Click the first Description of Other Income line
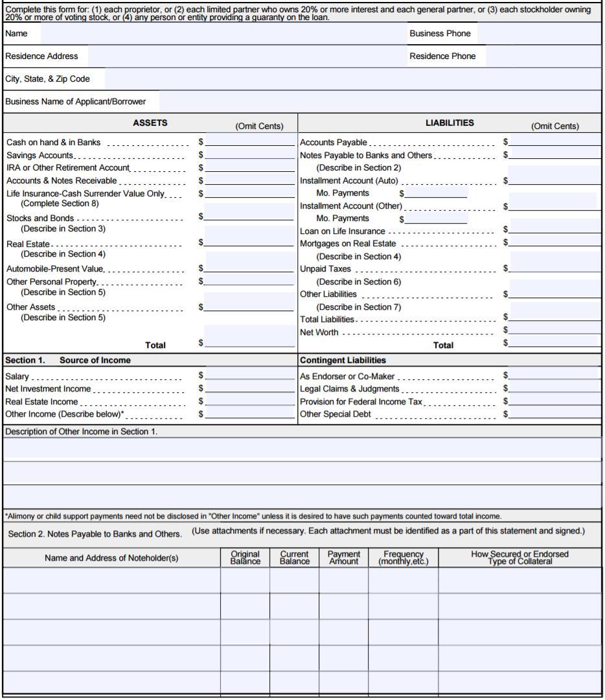The width and height of the screenshot is (605, 700). (x=302, y=449)
